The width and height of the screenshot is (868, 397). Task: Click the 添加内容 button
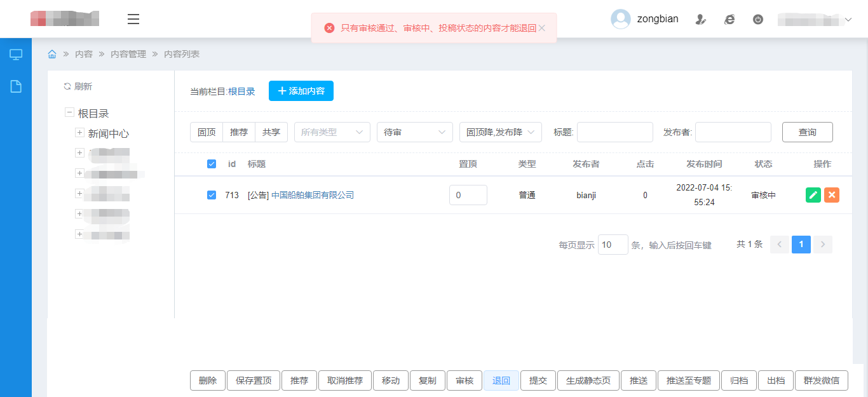[x=301, y=91]
